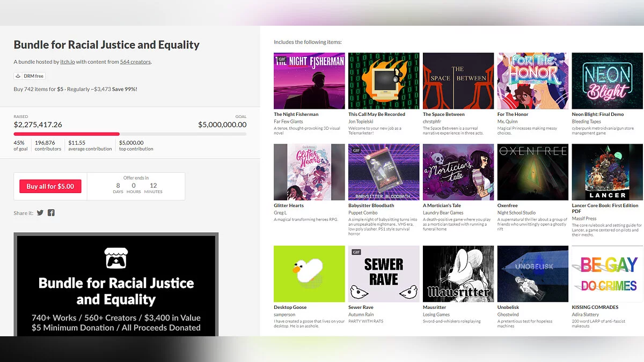Image resolution: width=644 pixels, height=362 pixels.
Task: Open samperson creator link
Action: (284, 315)
